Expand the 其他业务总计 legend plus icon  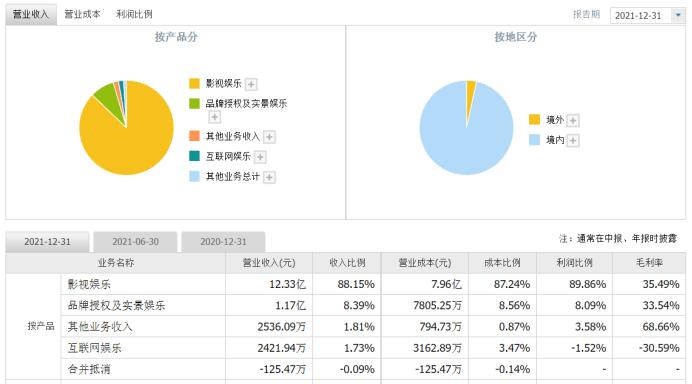[269, 177]
